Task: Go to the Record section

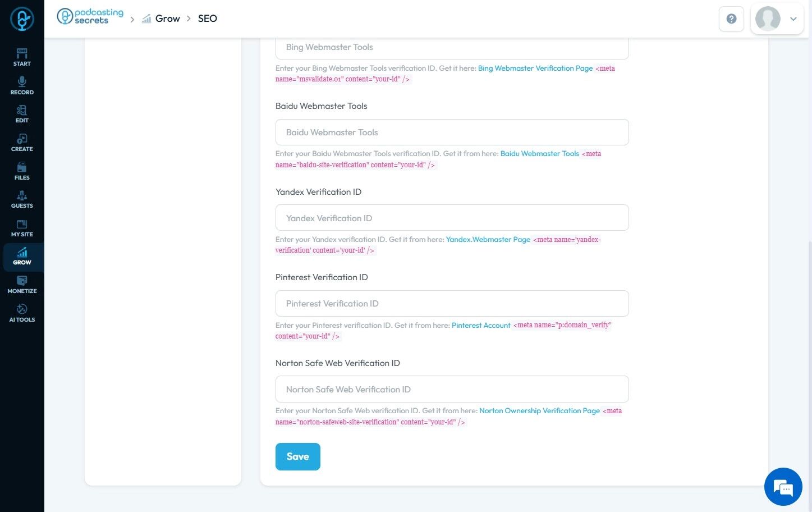Action: [x=22, y=86]
